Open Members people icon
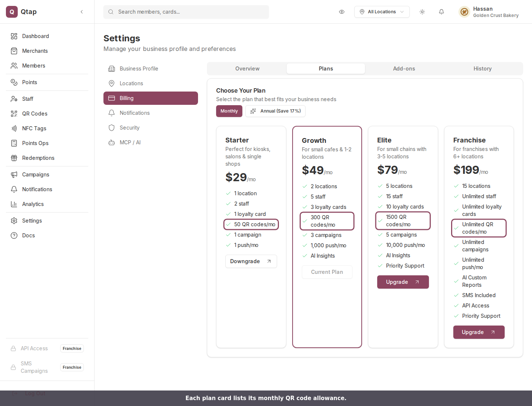 click(x=14, y=66)
